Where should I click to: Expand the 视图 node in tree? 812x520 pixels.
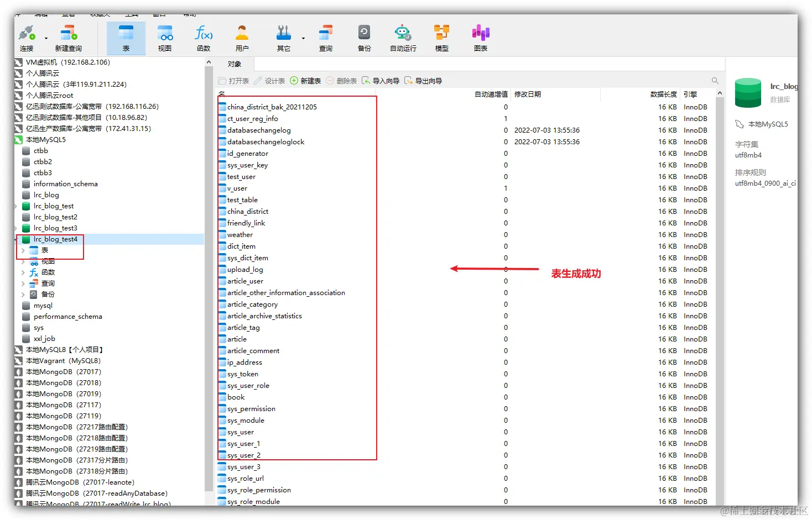pyautogui.click(x=23, y=261)
